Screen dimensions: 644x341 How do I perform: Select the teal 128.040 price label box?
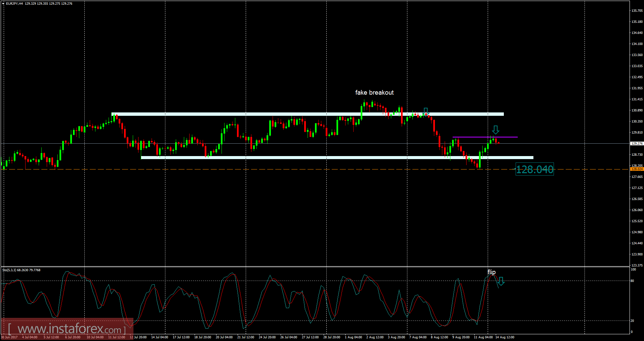click(534, 170)
